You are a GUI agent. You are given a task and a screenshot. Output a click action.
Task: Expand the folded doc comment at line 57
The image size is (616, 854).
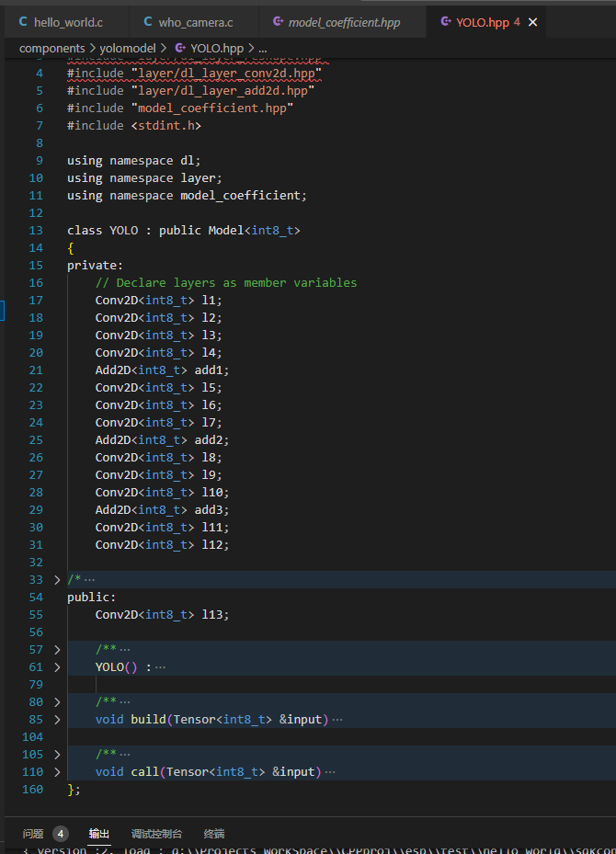coord(56,648)
